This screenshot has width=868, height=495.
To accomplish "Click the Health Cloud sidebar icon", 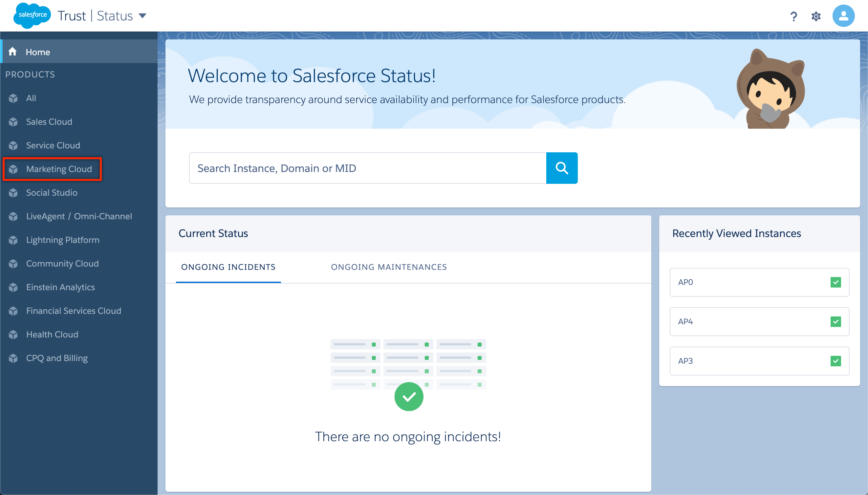I will point(14,334).
